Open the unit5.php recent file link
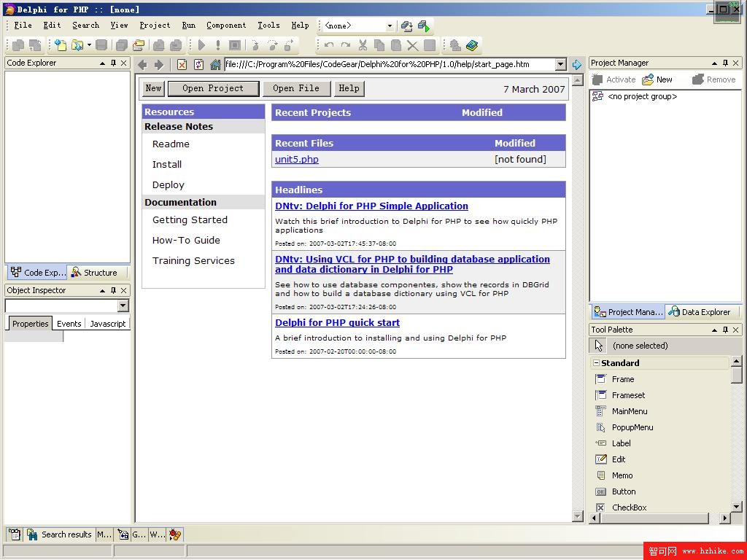This screenshot has width=747, height=560. 297,159
